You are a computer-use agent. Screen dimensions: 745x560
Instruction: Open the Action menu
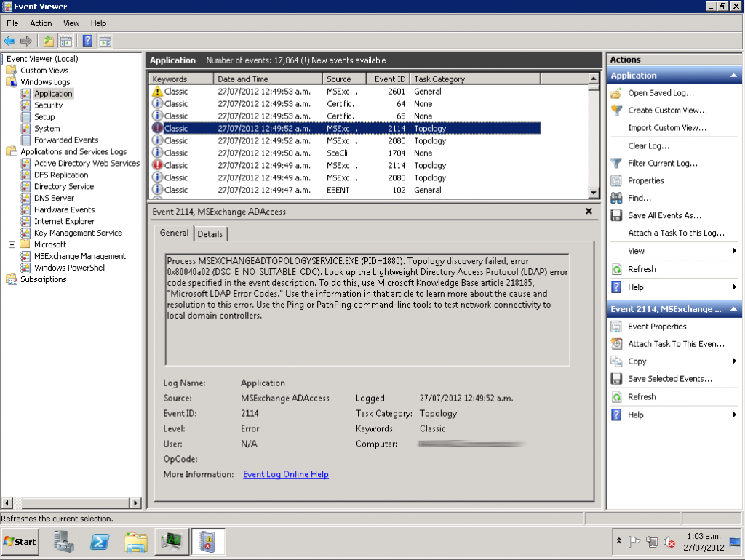pyautogui.click(x=41, y=23)
